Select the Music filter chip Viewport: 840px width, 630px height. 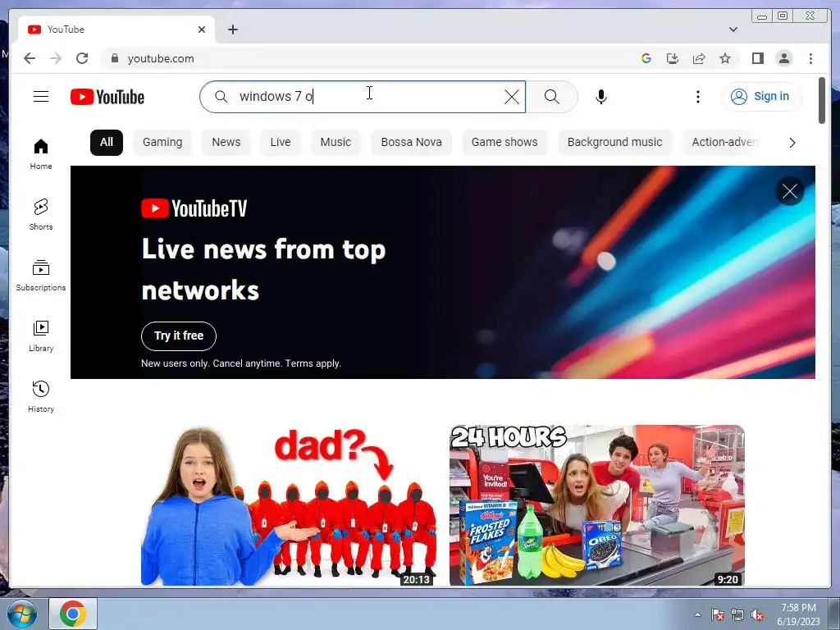pyautogui.click(x=336, y=143)
